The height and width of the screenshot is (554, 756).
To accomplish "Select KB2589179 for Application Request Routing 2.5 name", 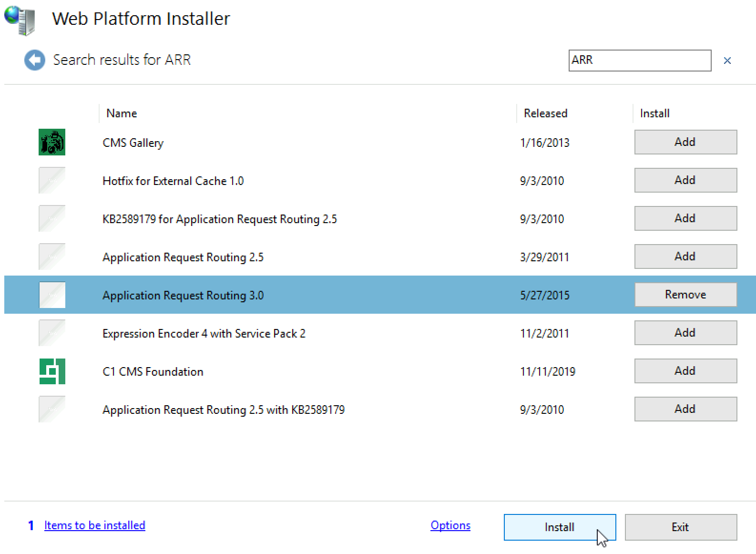I will (220, 219).
